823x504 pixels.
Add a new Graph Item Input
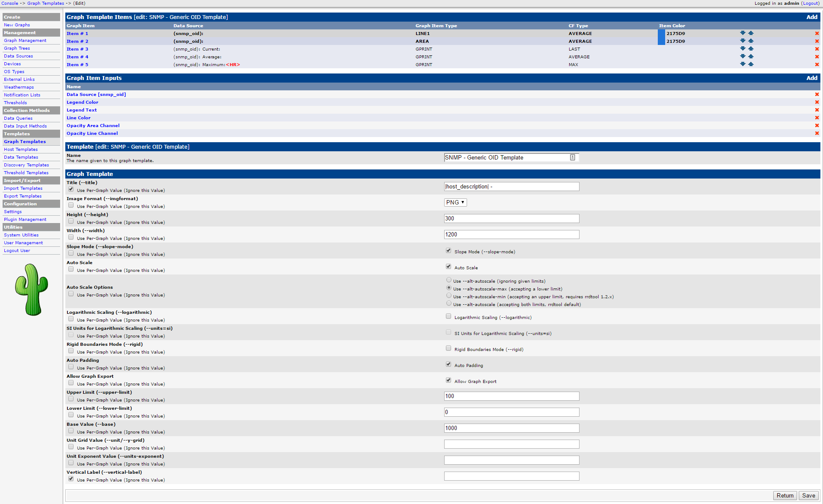click(812, 78)
